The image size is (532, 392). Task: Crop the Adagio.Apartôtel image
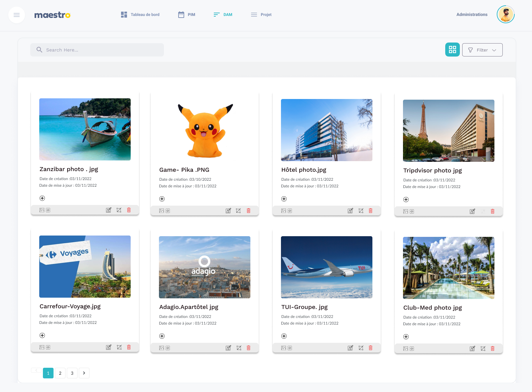[239, 348]
